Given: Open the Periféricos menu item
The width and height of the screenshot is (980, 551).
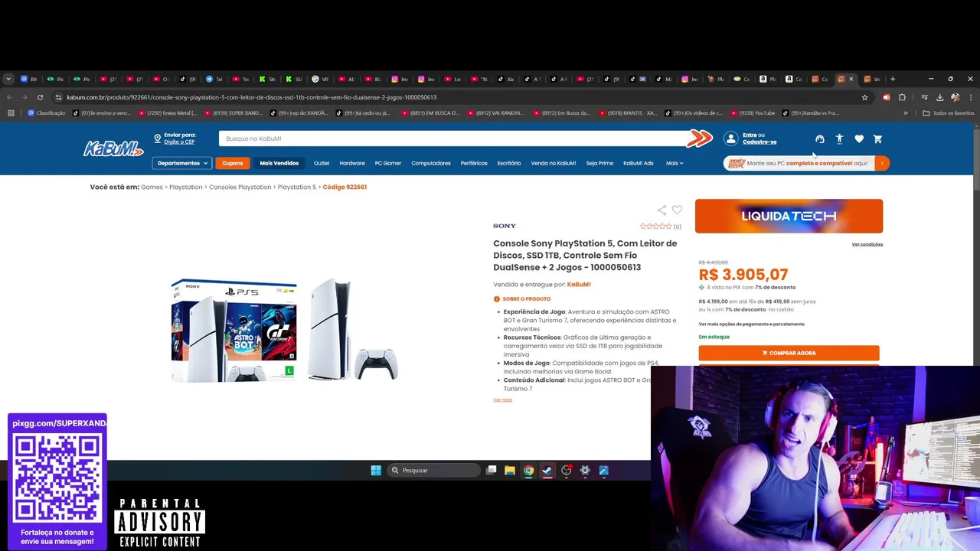Looking at the screenshot, I should click(x=474, y=163).
